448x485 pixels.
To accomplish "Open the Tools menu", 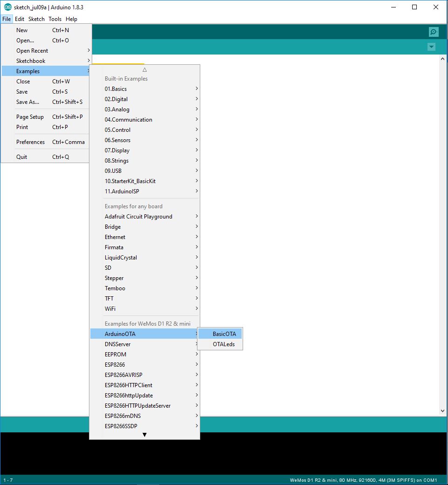I will point(55,19).
